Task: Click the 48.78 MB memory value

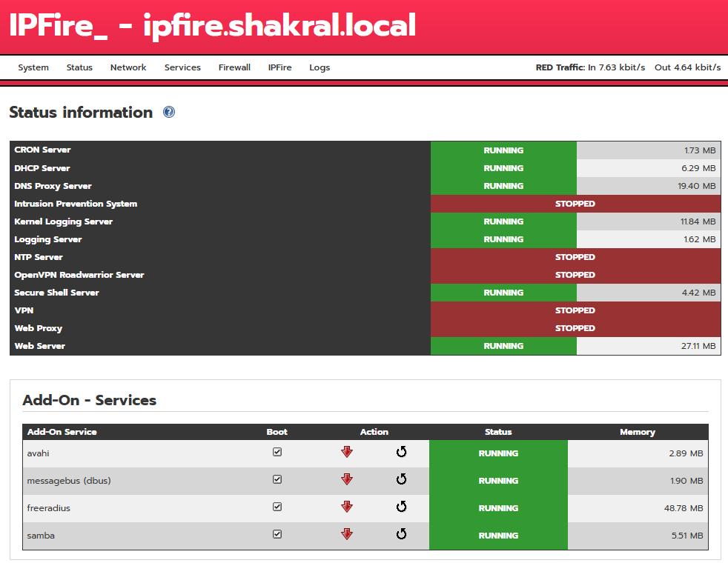Action: point(684,508)
